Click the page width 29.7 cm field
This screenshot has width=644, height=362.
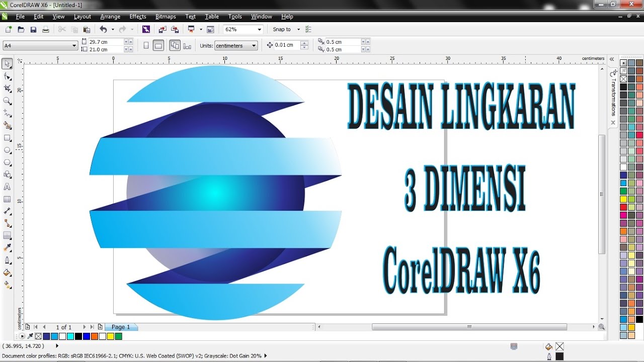[105, 42]
